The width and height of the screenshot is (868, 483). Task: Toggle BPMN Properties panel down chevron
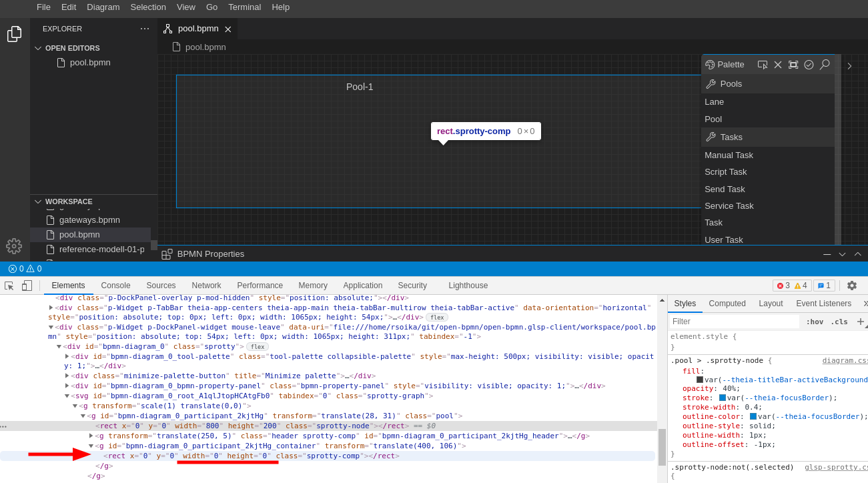pos(843,254)
